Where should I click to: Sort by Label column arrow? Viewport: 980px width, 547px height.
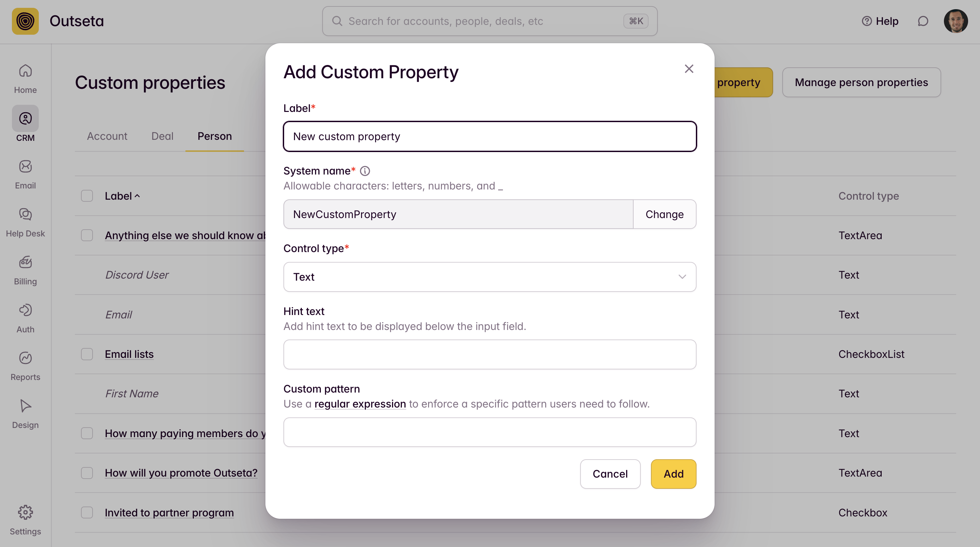[x=137, y=196]
